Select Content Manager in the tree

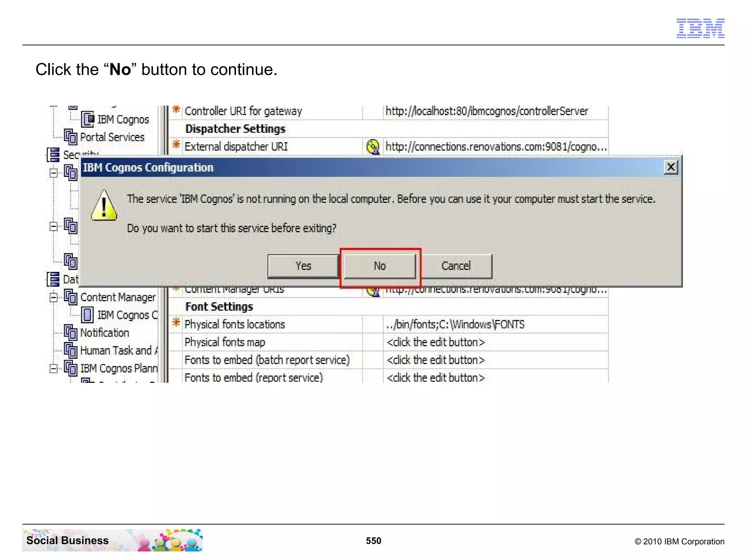pos(118,297)
